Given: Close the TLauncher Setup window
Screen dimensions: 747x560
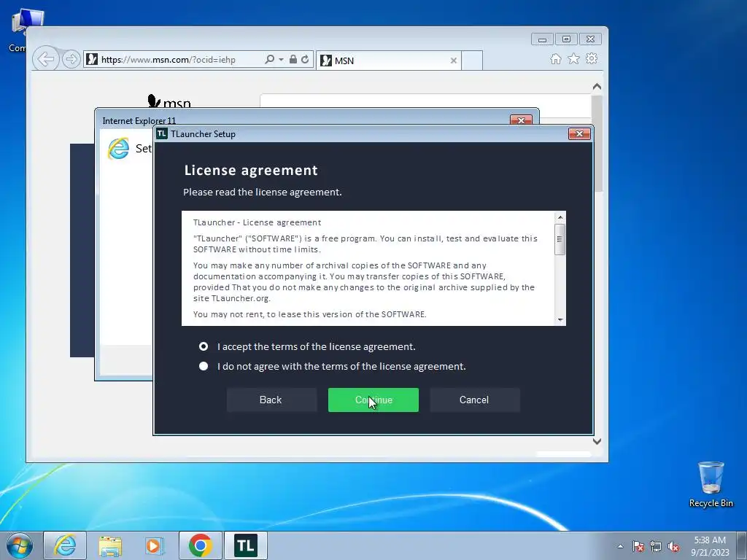Looking at the screenshot, I should (x=579, y=134).
